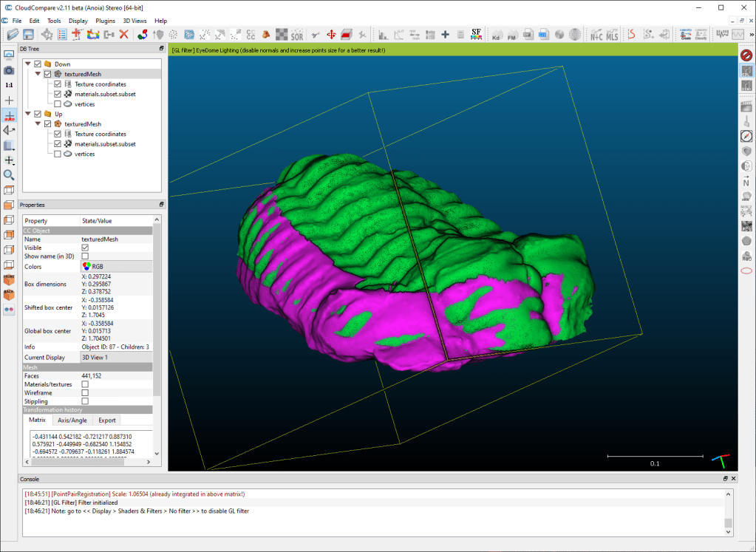Viewport: 756px width, 552px height.
Task: Switch to the Axis/Angle tab
Action: tap(72, 420)
